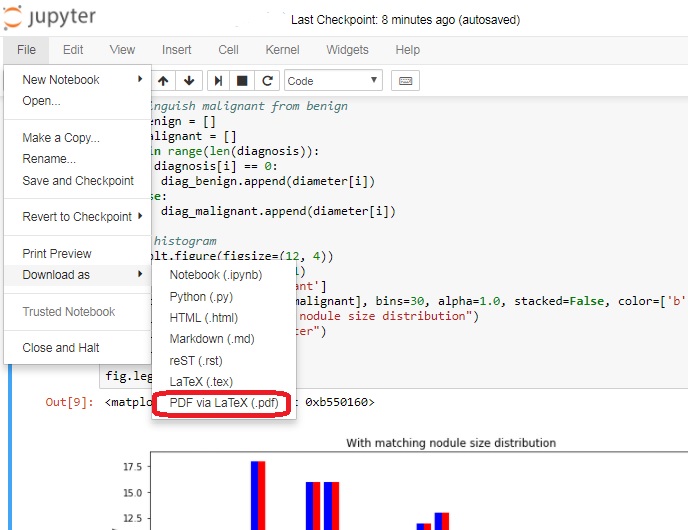
Task: Download as PDF via LaTeX (.pdf)
Action: tap(224, 403)
